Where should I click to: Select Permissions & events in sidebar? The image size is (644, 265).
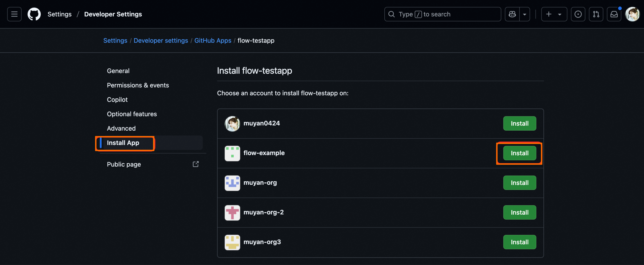[138, 85]
